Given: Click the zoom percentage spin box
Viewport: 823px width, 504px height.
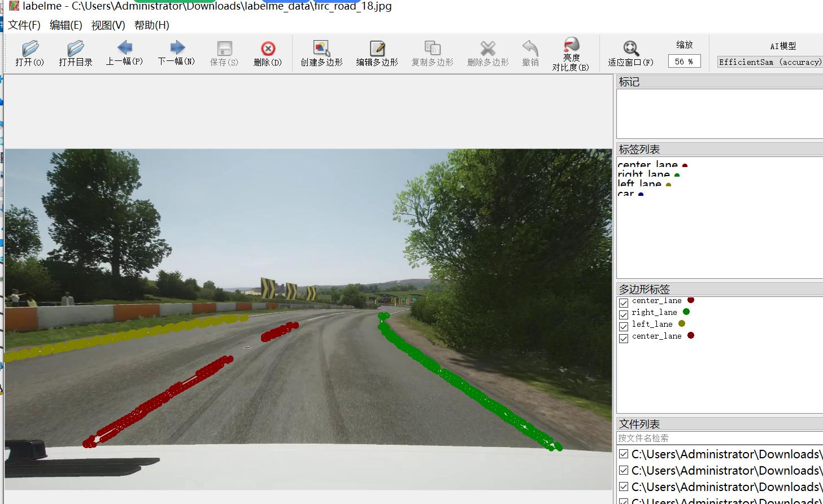Looking at the screenshot, I should pos(683,62).
